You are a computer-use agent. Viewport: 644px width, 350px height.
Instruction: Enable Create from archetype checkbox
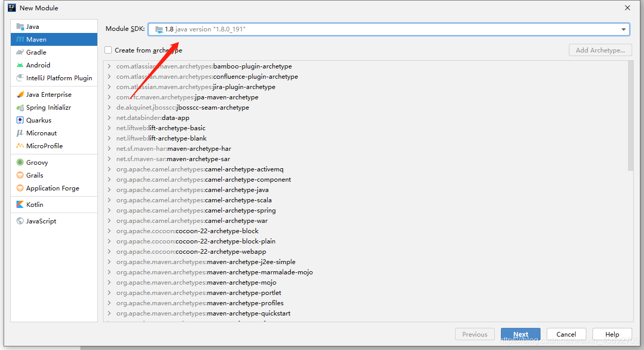coord(108,50)
